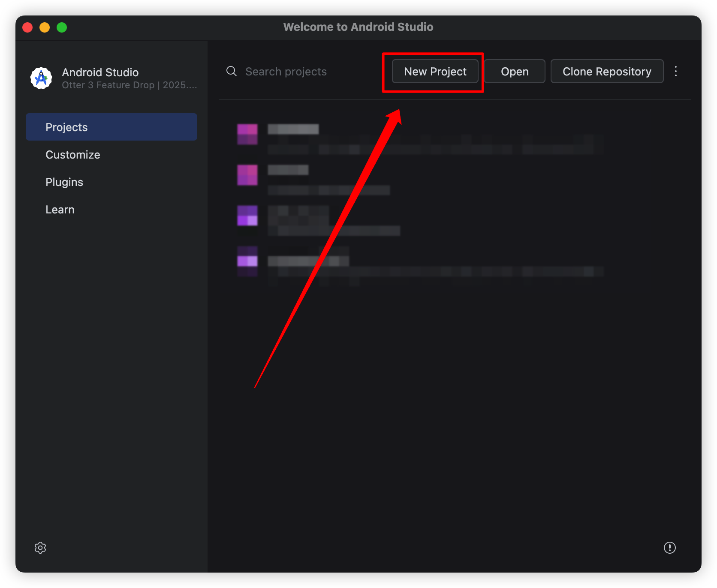
Task: Select the Projects tab in the sidebar
Action: (x=111, y=127)
